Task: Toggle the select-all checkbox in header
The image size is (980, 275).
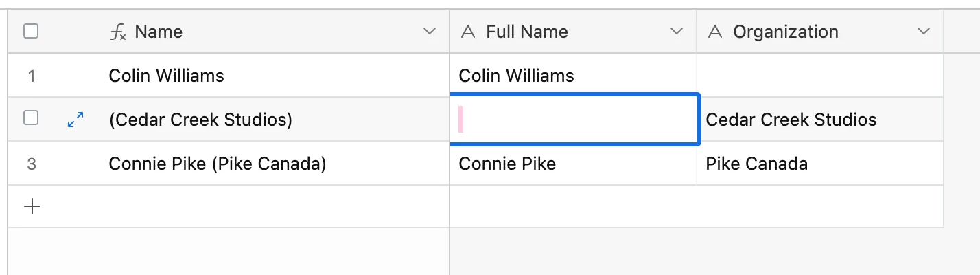Action: pyautogui.click(x=31, y=32)
